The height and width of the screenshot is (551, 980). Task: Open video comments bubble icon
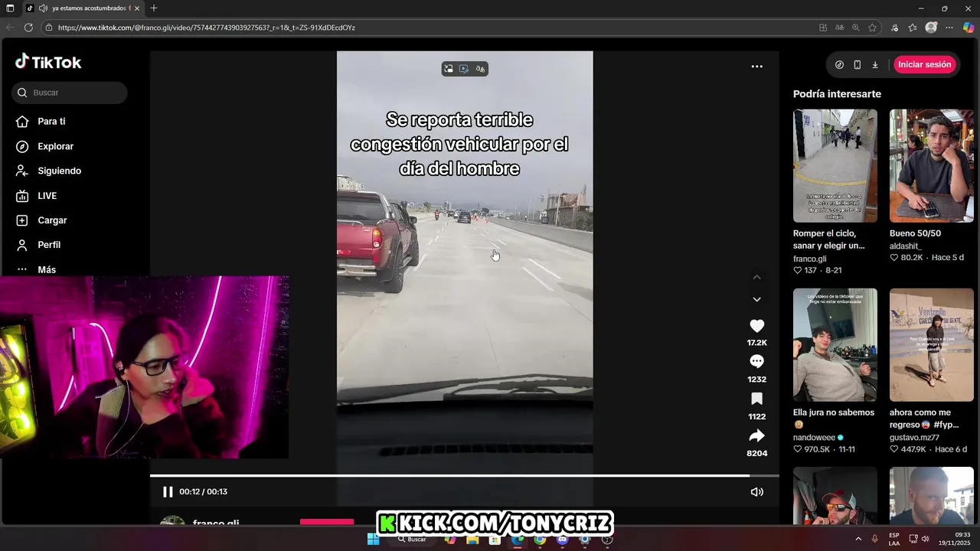click(756, 361)
